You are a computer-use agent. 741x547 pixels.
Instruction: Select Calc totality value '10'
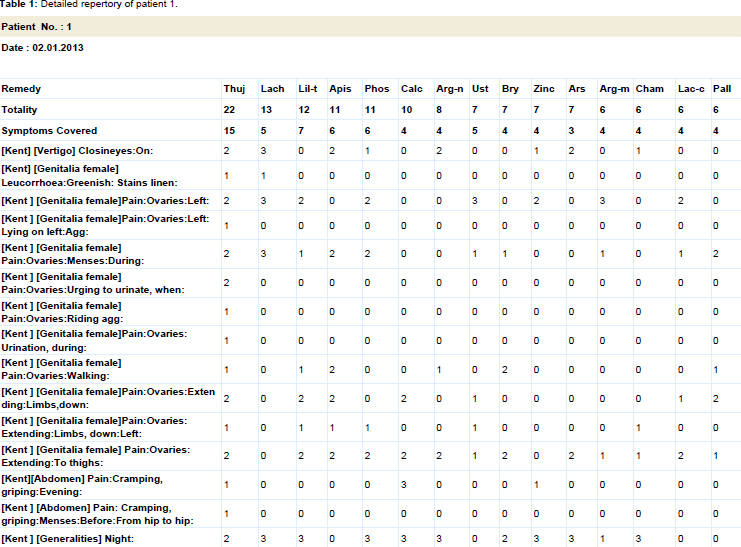[x=406, y=110]
